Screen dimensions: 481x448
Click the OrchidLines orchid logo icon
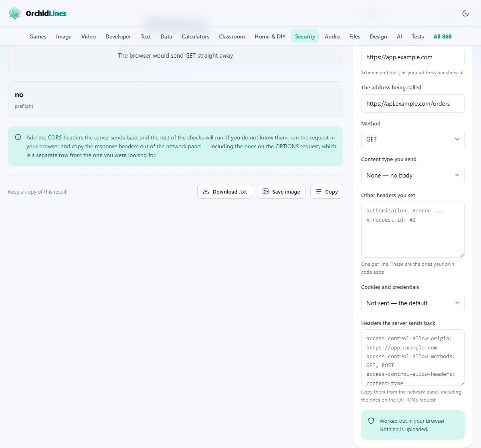pyautogui.click(x=15, y=13)
